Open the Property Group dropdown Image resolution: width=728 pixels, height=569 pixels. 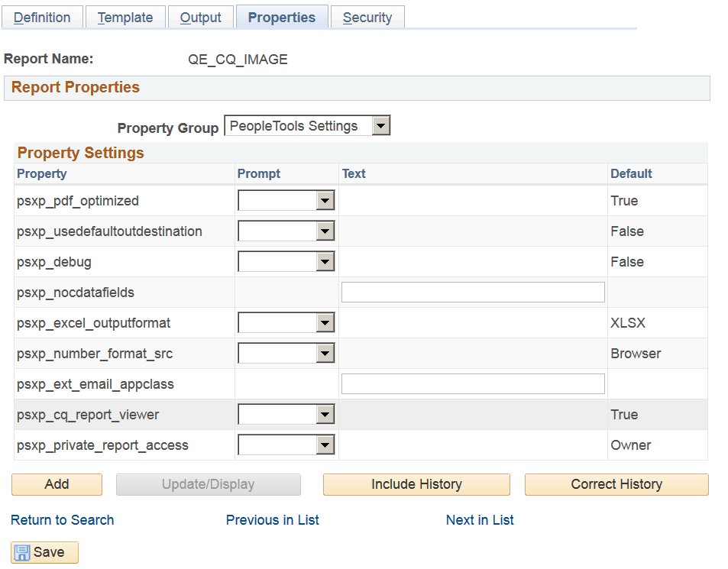307,126
